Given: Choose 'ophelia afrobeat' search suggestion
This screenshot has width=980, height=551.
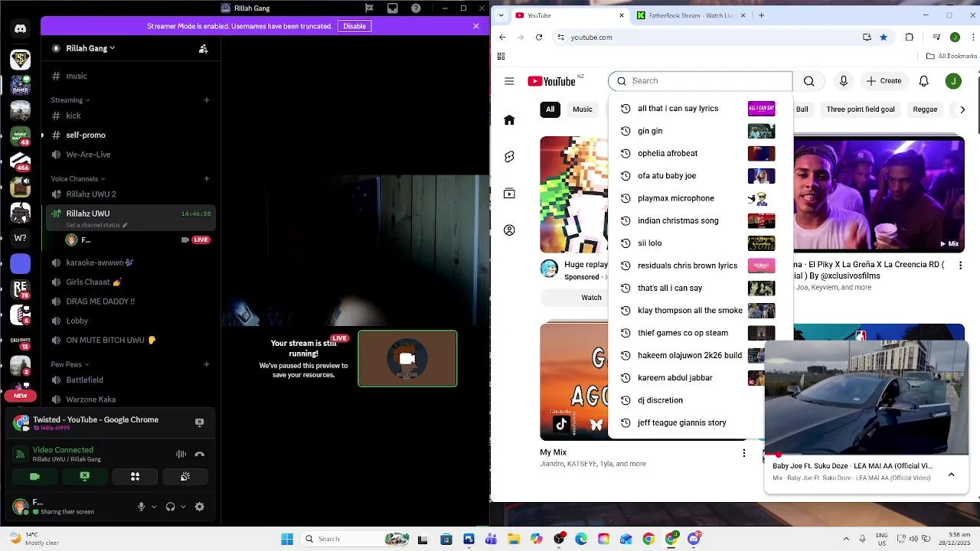Looking at the screenshot, I should [701, 154].
